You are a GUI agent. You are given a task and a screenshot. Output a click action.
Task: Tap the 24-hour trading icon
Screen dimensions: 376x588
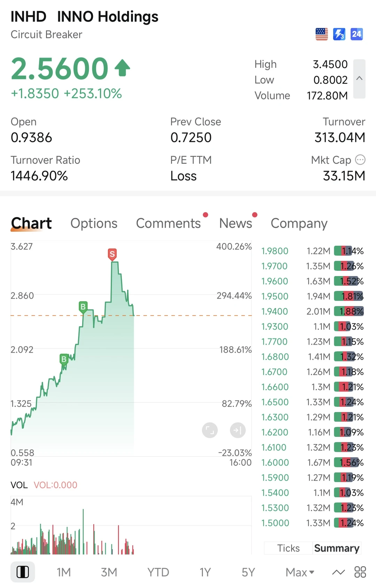pyautogui.click(x=357, y=34)
